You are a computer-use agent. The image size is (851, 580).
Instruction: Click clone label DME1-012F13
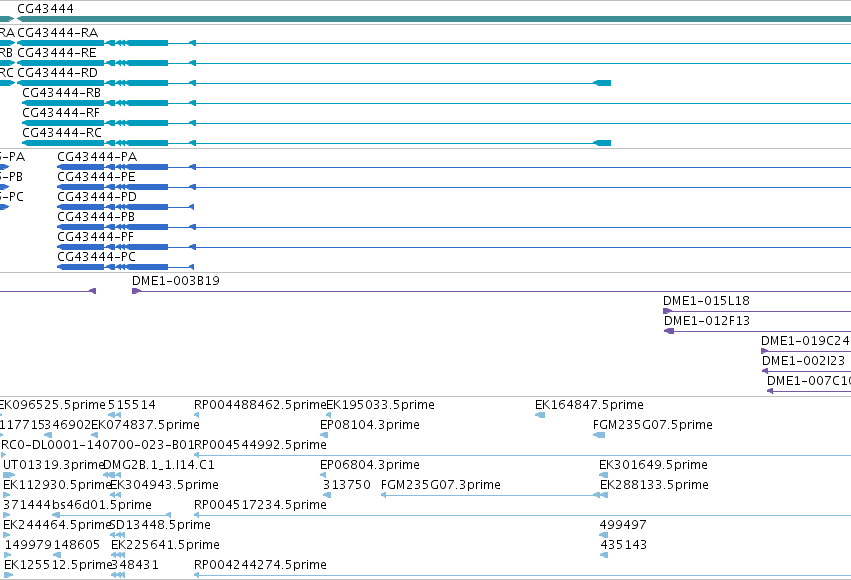pos(707,321)
